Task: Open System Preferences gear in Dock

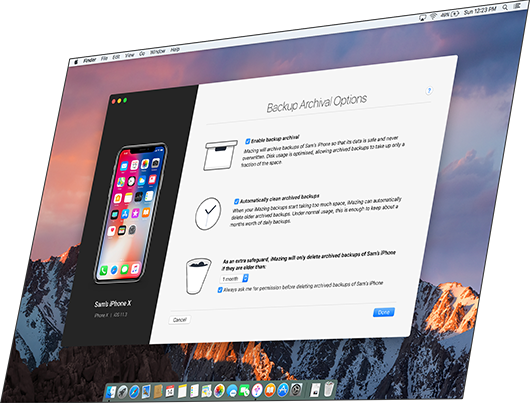Action: [x=296, y=390]
